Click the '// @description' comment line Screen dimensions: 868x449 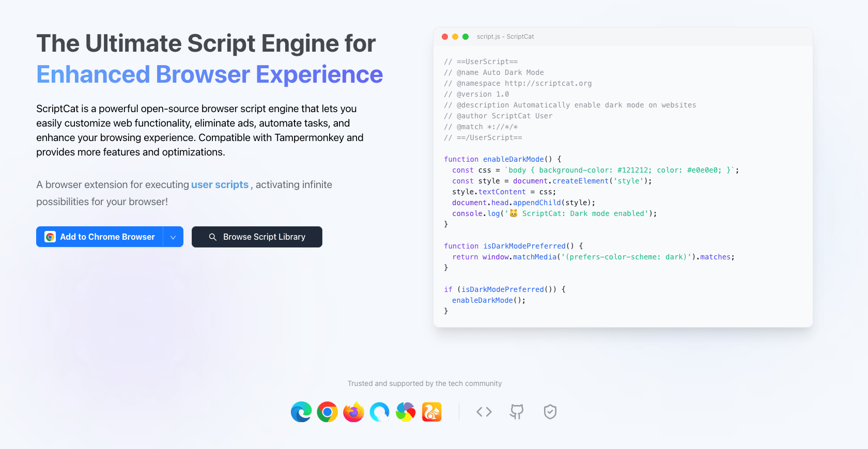(570, 105)
